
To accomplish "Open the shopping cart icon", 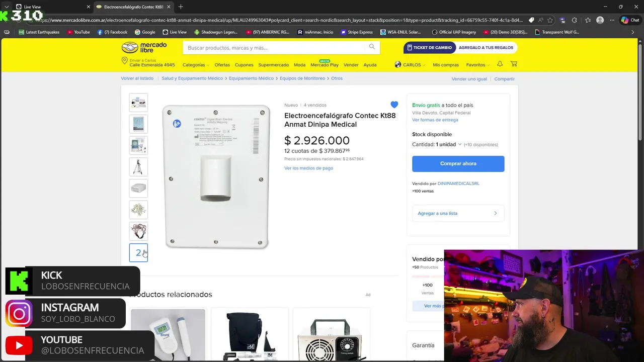I will [x=514, y=64].
